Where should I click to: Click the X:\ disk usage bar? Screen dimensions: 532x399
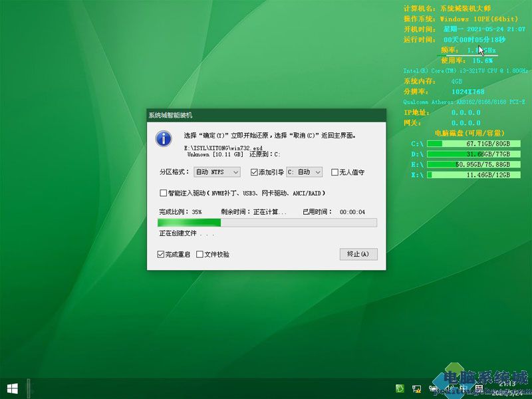[x=473, y=175]
